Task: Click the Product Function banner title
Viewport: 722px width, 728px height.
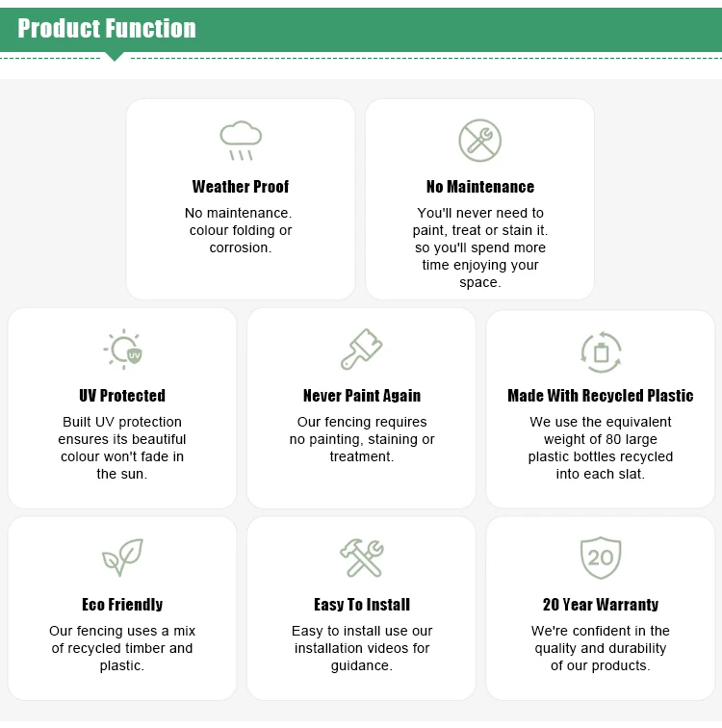Action: (x=107, y=29)
